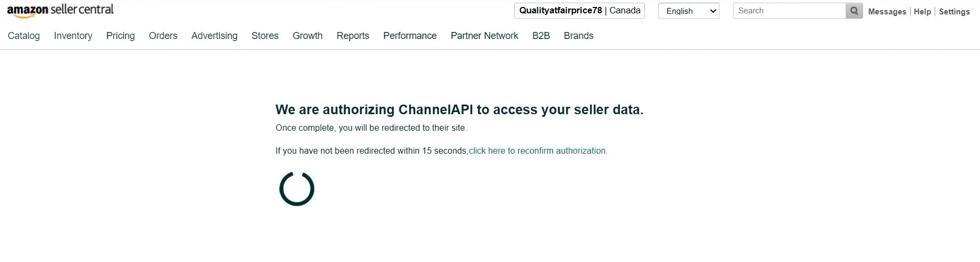Navigate to the Stores menu
Screen dimensions: 980x262
(x=265, y=36)
